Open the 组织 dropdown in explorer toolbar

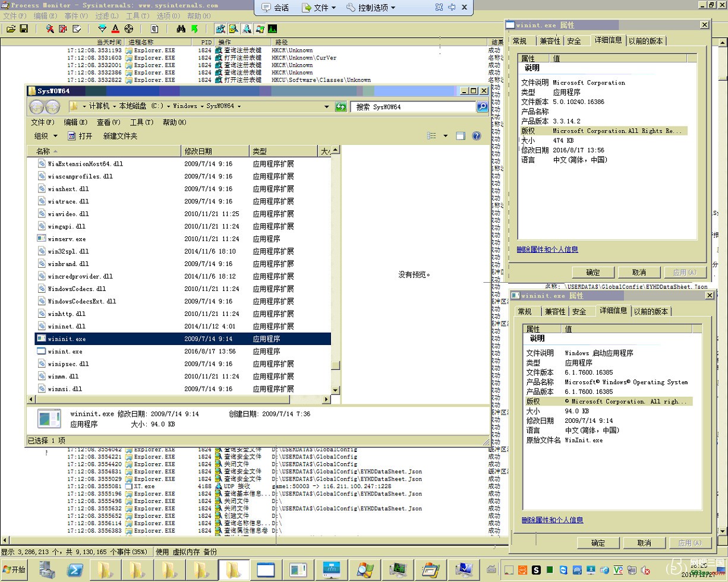(x=45, y=136)
